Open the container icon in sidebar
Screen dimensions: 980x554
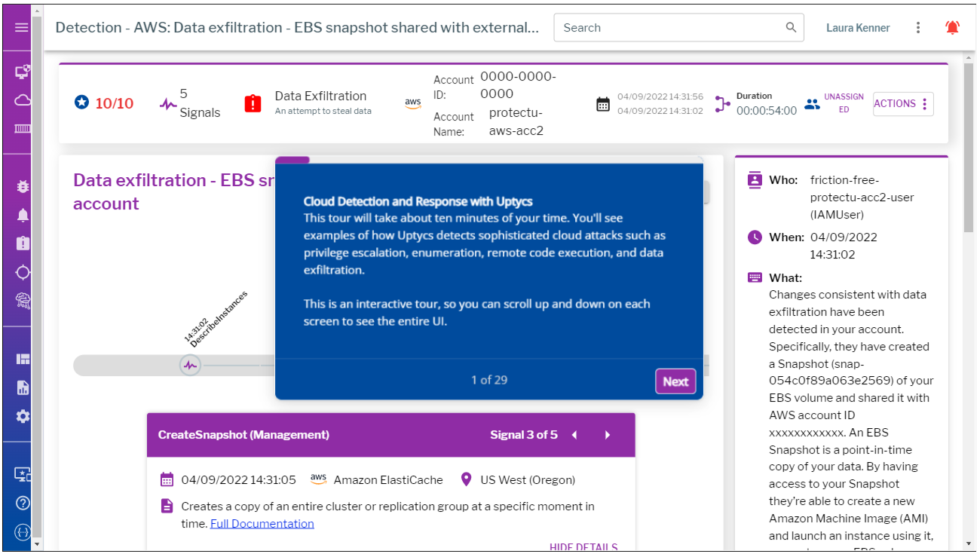[x=23, y=128]
